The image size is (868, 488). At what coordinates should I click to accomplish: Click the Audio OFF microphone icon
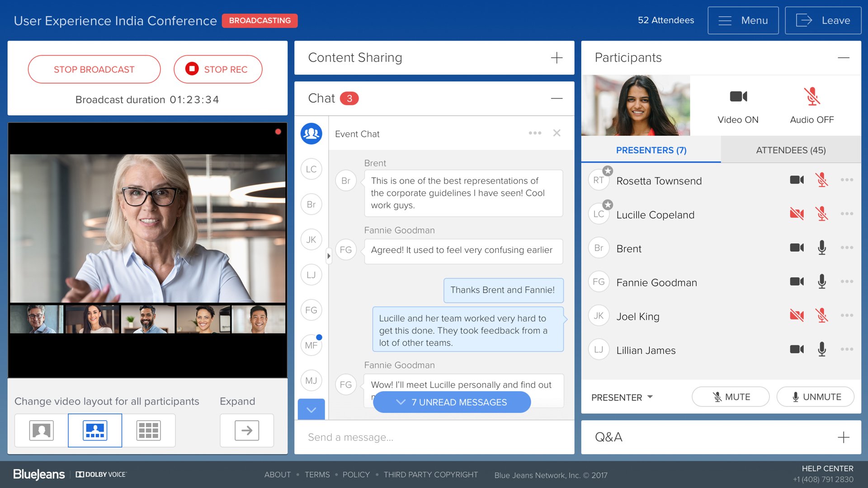pos(811,96)
